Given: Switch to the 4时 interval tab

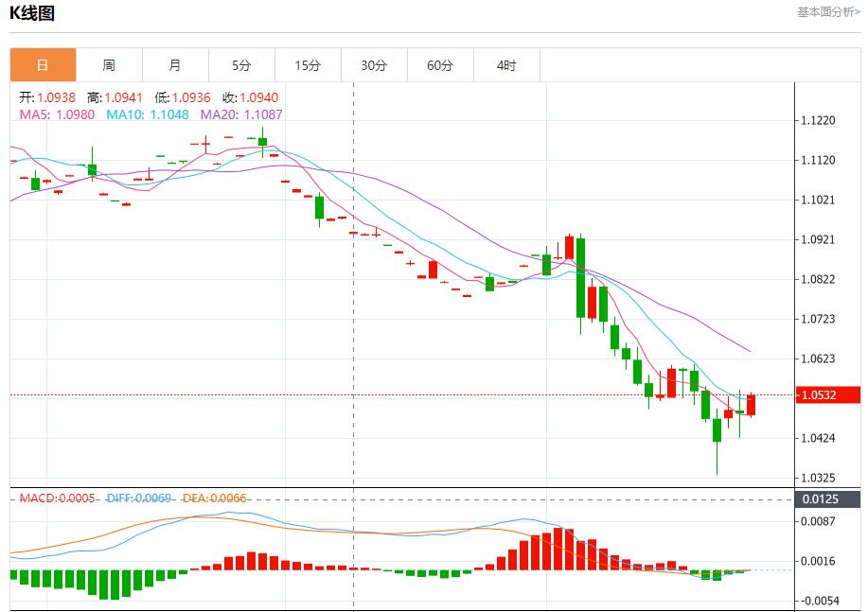Looking at the screenshot, I should [506, 65].
